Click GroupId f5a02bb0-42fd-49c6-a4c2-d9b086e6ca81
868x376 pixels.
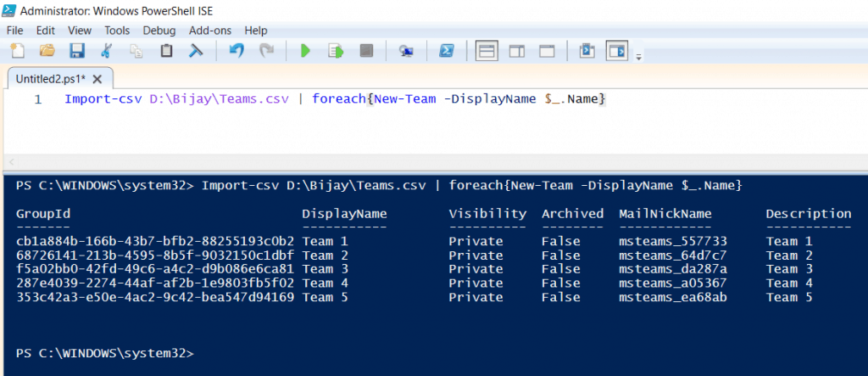[x=155, y=269]
